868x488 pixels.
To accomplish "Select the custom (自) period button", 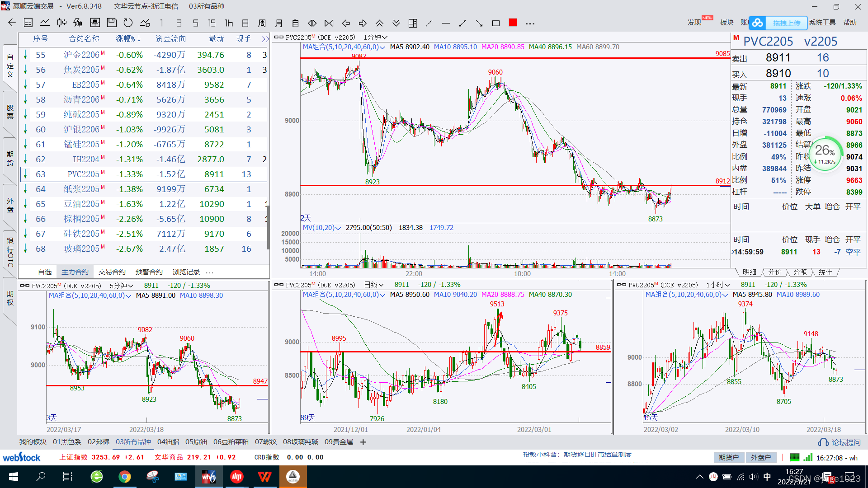I will click(296, 23).
